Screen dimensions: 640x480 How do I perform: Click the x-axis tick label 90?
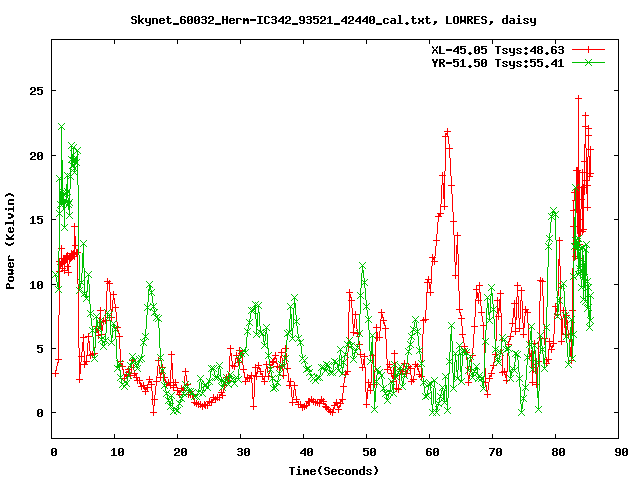(x=621, y=452)
